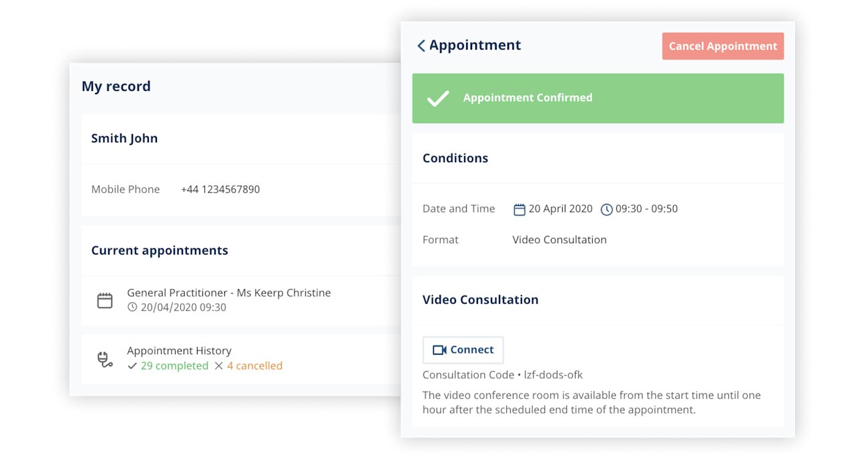Click the checkmark icon beside 29 completed
Image resolution: width=868 pixels, height=459 pixels.
pos(132,366)
